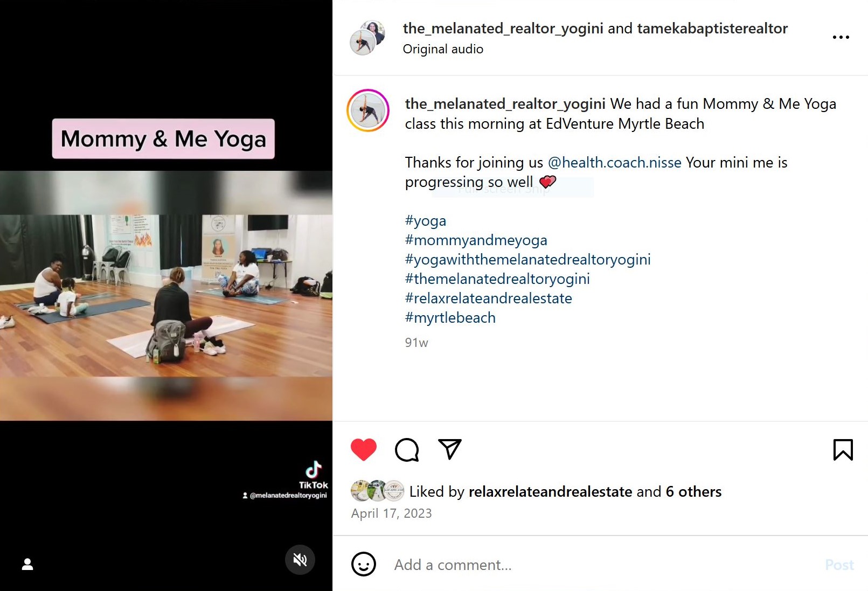Open the #yoga hashtag
Viewport: 868px width, 591px height.
[x=426, y=220]
